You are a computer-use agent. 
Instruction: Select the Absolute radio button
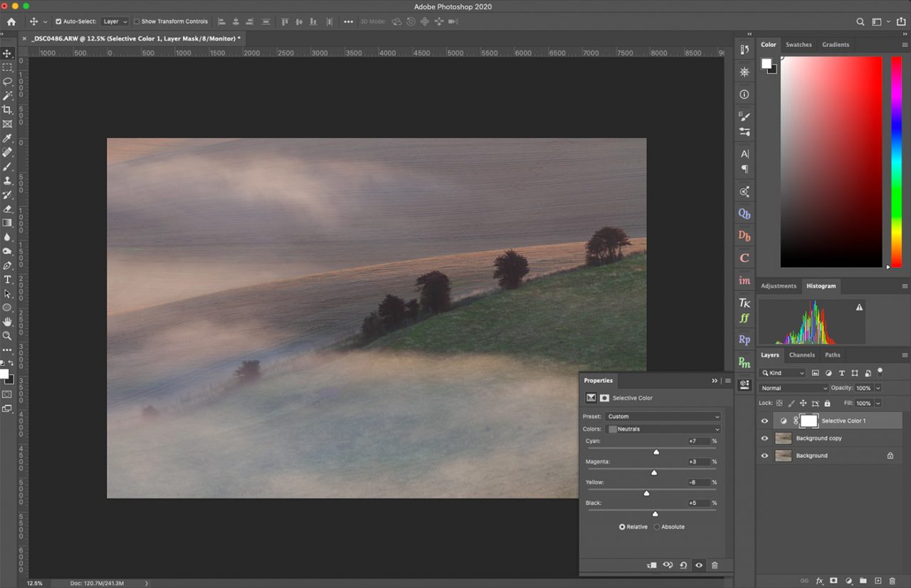pyautogui.click(x=656, y=527)
